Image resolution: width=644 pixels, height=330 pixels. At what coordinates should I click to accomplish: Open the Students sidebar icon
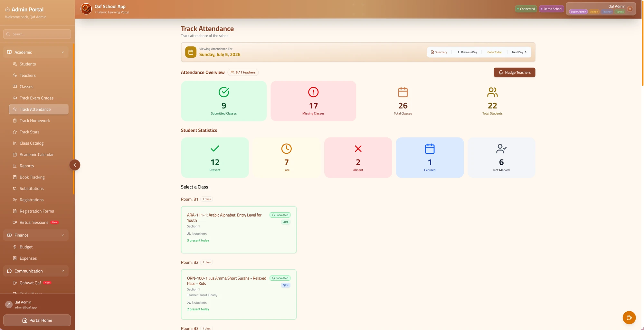tap(14, 64)
